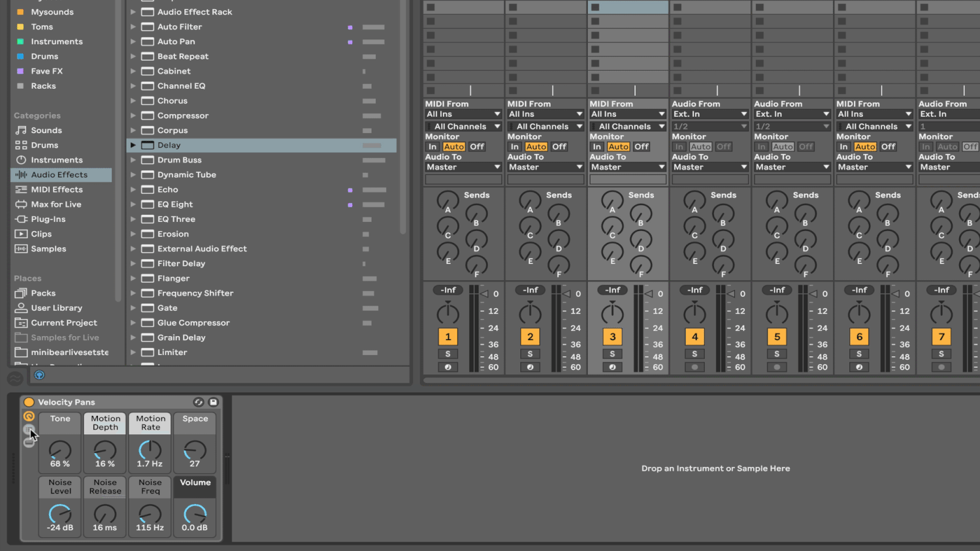The height and width of the screenshot is (551, 980).
Task: Arm MIDI recording on track 3
Action: click(x=612, y=367)
